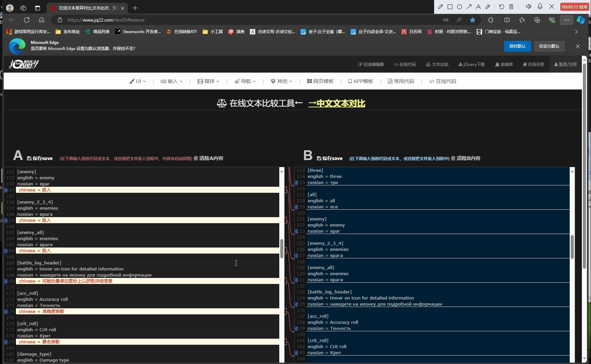Clear panel A with 清除A内容
Viewport: 591px width, 364px height.
[x=209, y=158]
